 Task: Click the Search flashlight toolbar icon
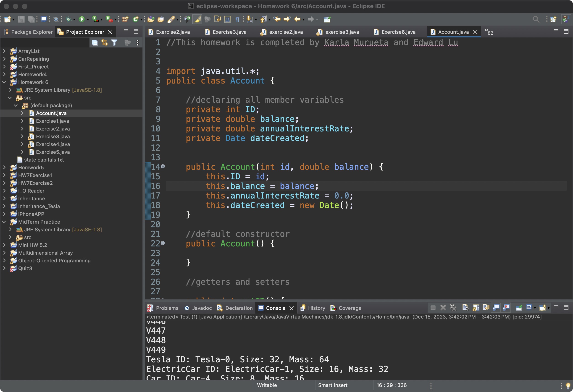(x=171, y=19)
